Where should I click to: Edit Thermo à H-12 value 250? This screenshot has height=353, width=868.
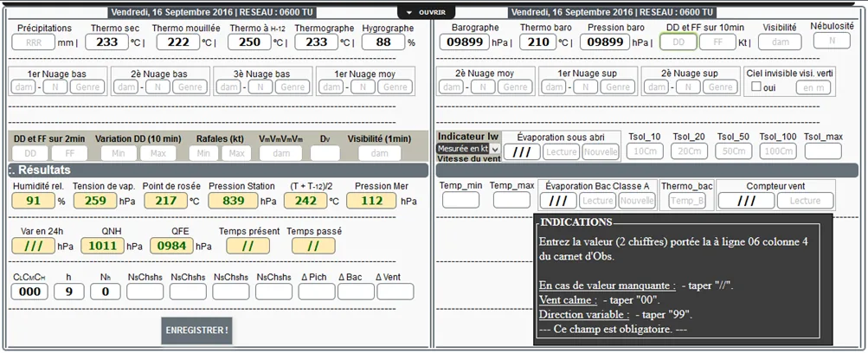249,42
